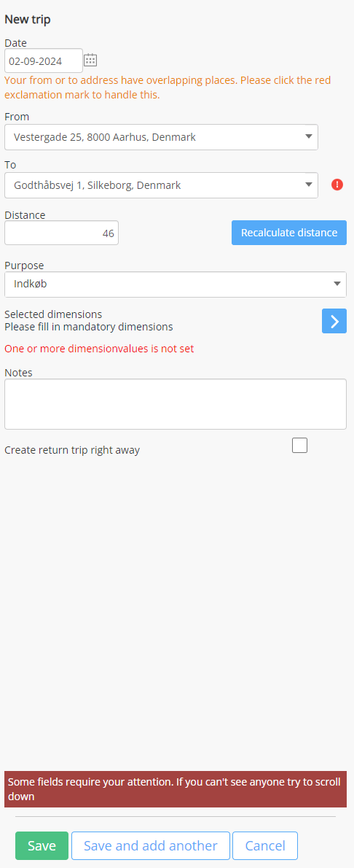Cancel the new trip form
354x868 pixels.
point(265,845)
